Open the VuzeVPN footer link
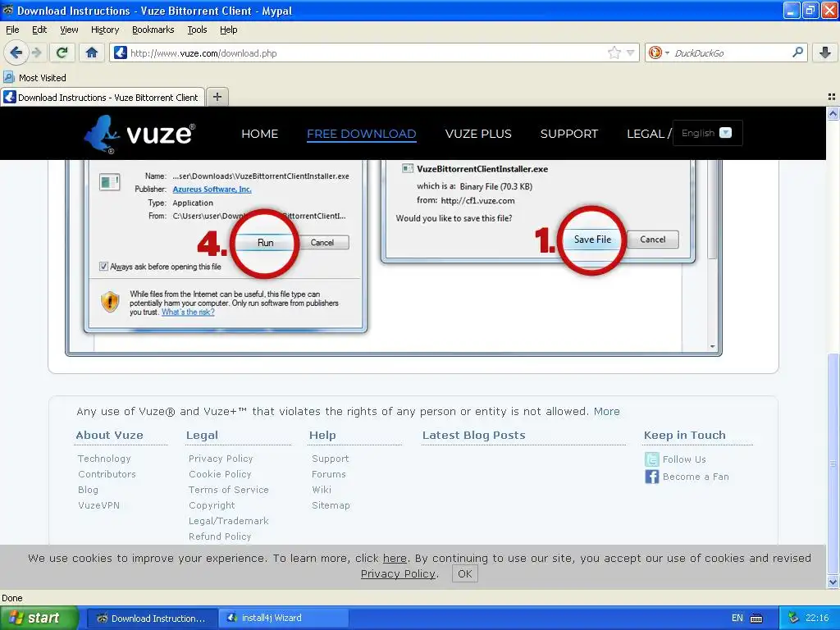 (x=98, y=505)
